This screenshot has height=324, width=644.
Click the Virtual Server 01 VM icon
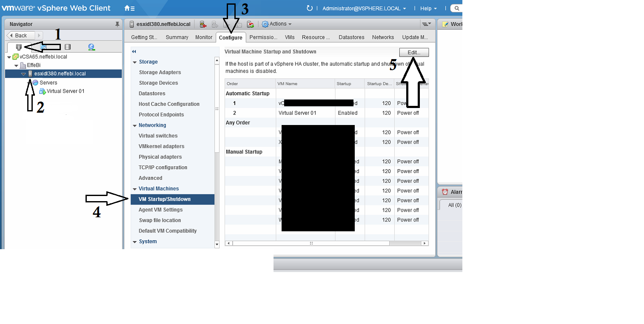point(43,91)
